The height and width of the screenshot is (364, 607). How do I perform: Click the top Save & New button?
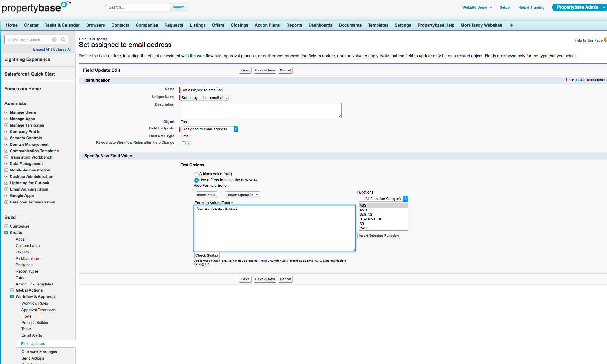coord(265,70)
